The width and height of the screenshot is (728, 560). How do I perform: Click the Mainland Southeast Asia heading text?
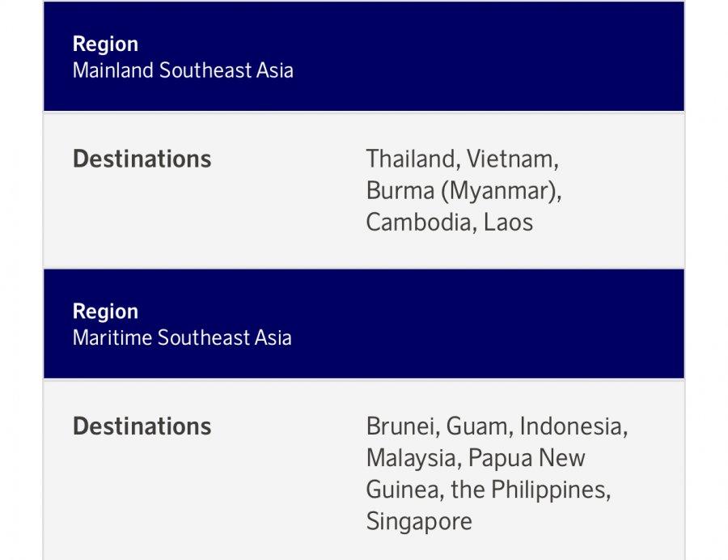[x=183, y=70]
